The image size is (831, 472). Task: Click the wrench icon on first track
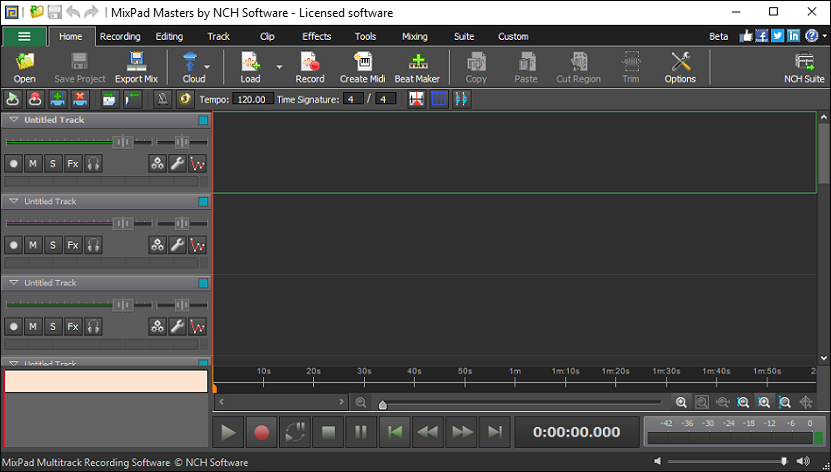[177, 164]
